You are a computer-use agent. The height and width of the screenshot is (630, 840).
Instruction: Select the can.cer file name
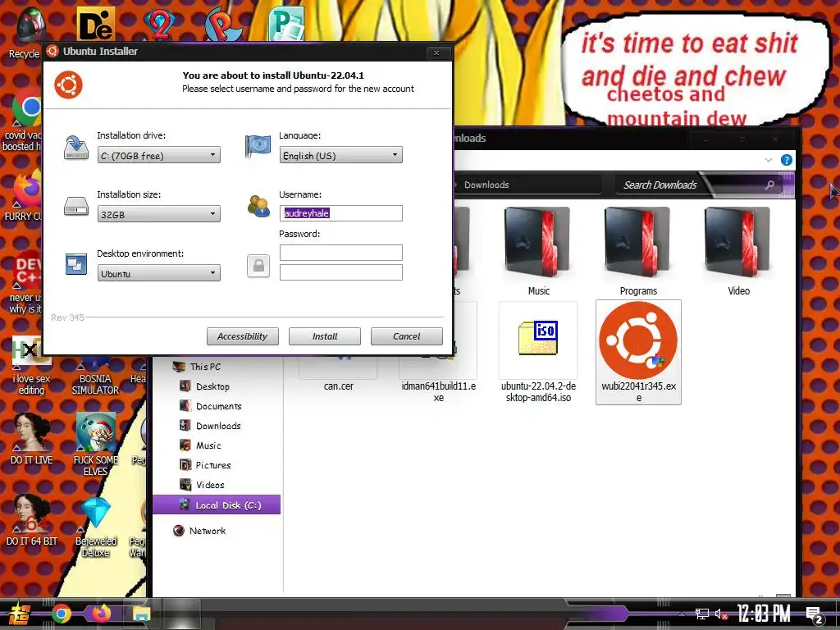click(x=339, y=386)
